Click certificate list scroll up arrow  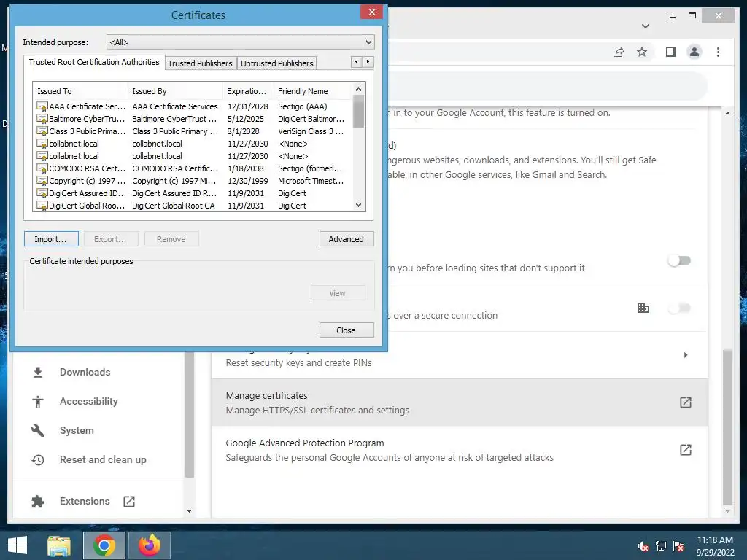359,89
